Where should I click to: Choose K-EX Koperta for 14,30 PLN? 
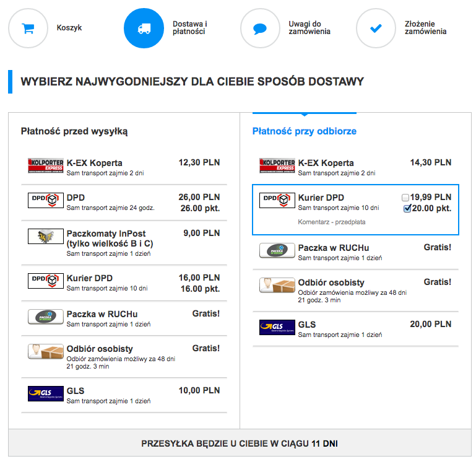click(355, 167)
